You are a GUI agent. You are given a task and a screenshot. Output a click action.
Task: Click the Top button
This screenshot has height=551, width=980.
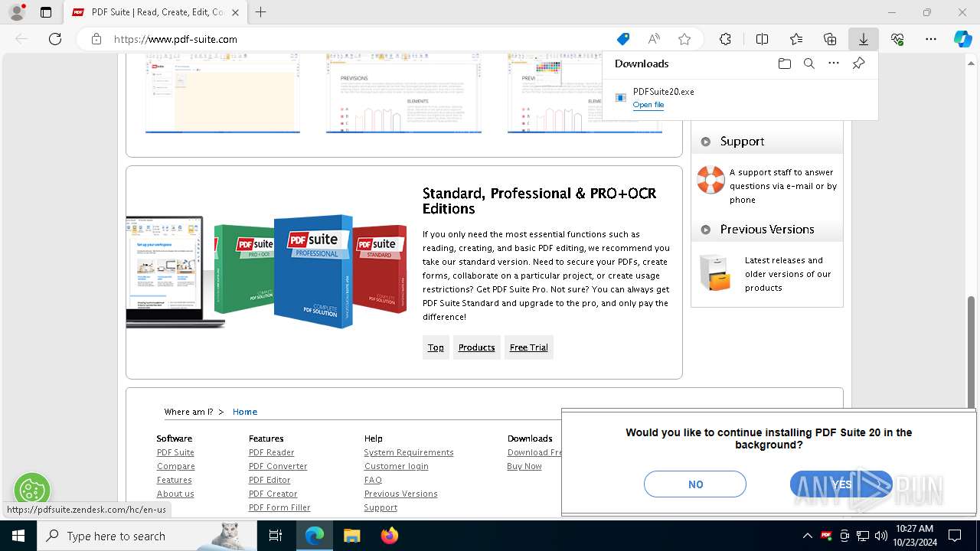(436, 347)
